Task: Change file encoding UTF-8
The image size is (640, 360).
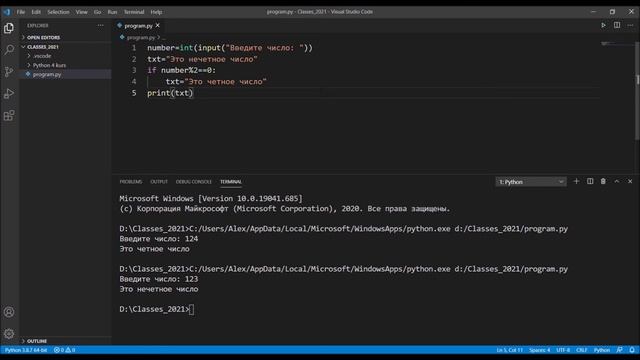Action: coord(563,350)
